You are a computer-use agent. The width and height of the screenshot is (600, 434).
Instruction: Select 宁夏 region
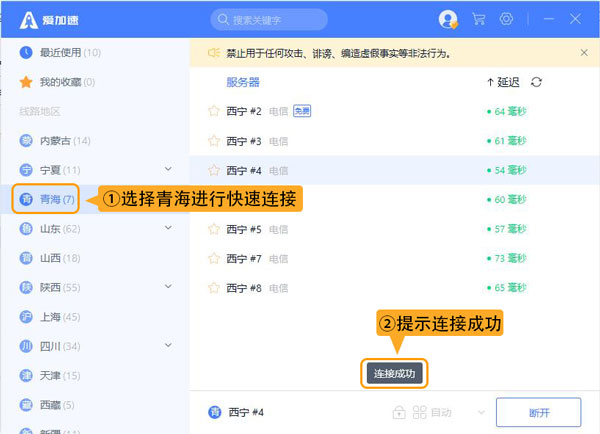[x=50, y=170]
